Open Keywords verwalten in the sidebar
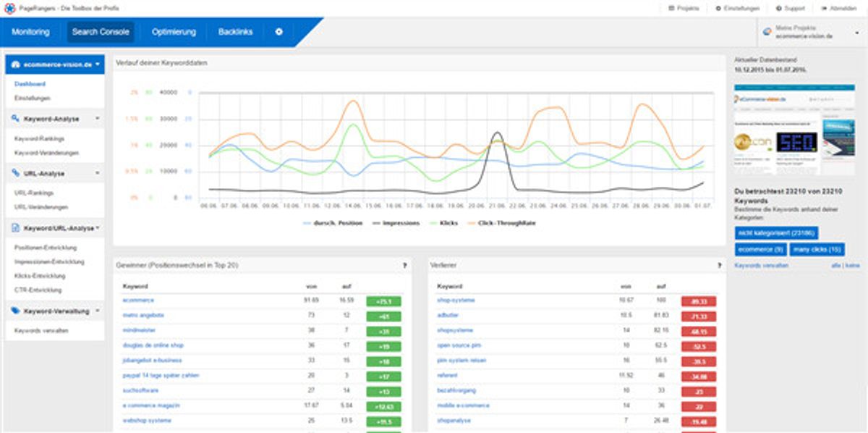The width and height of the screenshot is (868, 433). coord(41,330)
